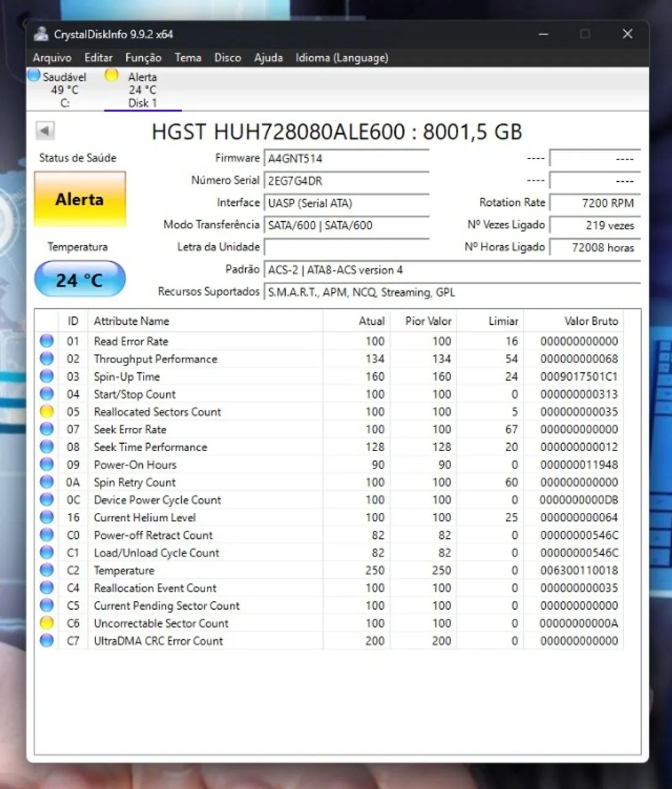Click the blue status icon for Start/Stop Count
This screenshot has height=789, width=672.
click(47, 394)
